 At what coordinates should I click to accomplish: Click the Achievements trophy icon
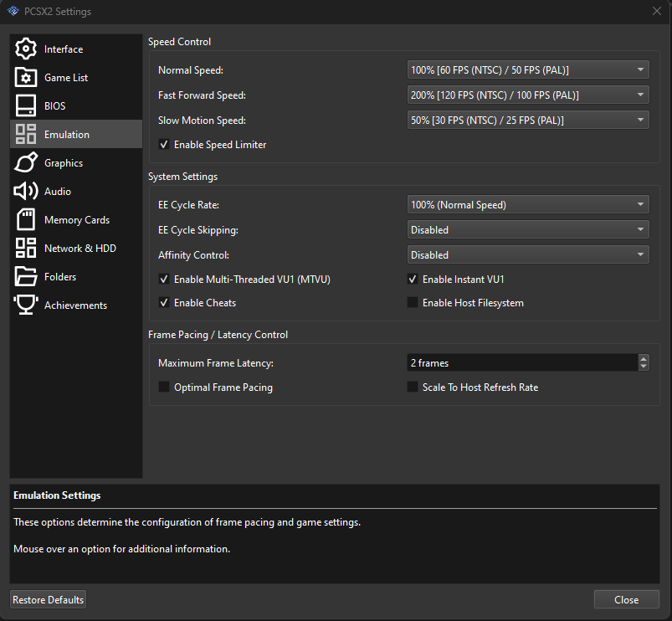pyautogui.click(x=26, y=305)
